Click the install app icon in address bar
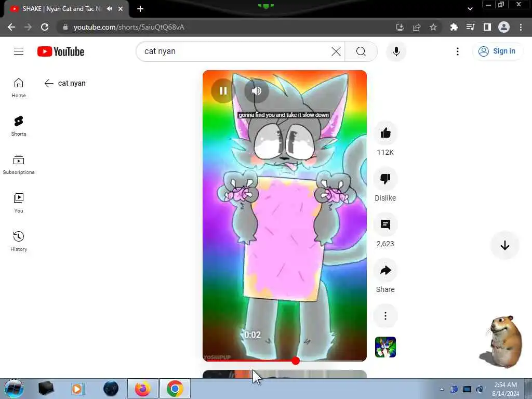 400,27
